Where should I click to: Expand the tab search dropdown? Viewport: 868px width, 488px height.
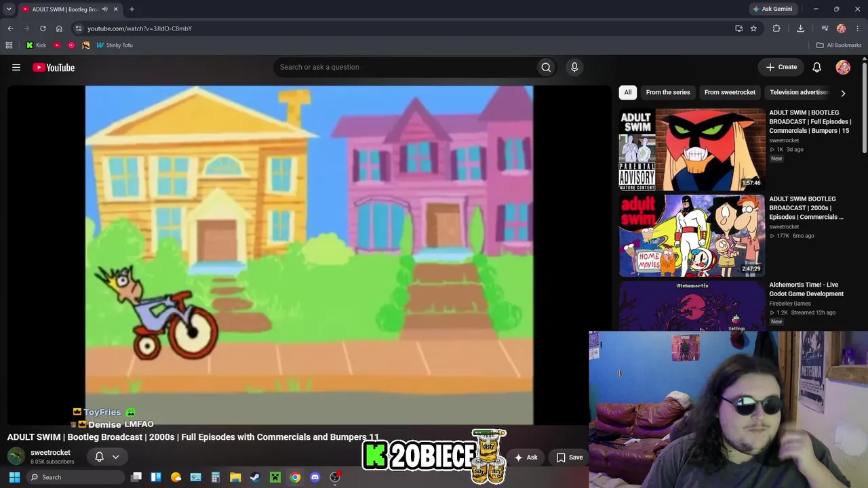(9, 9)
